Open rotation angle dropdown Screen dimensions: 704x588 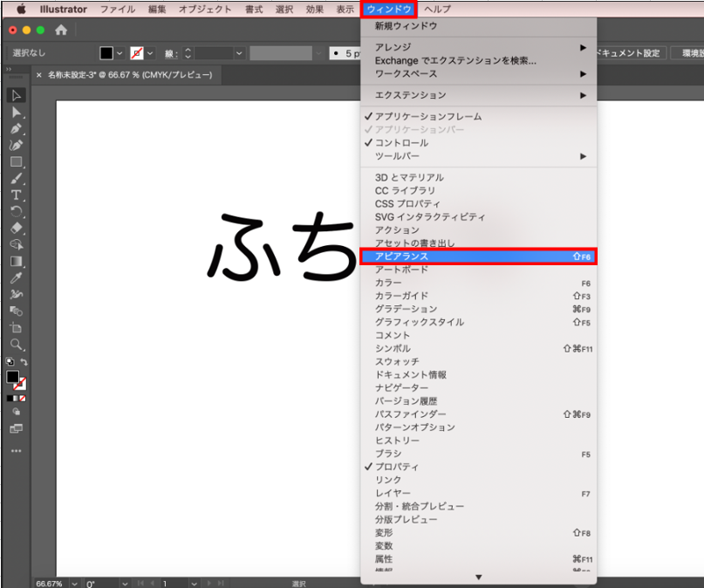125,584
